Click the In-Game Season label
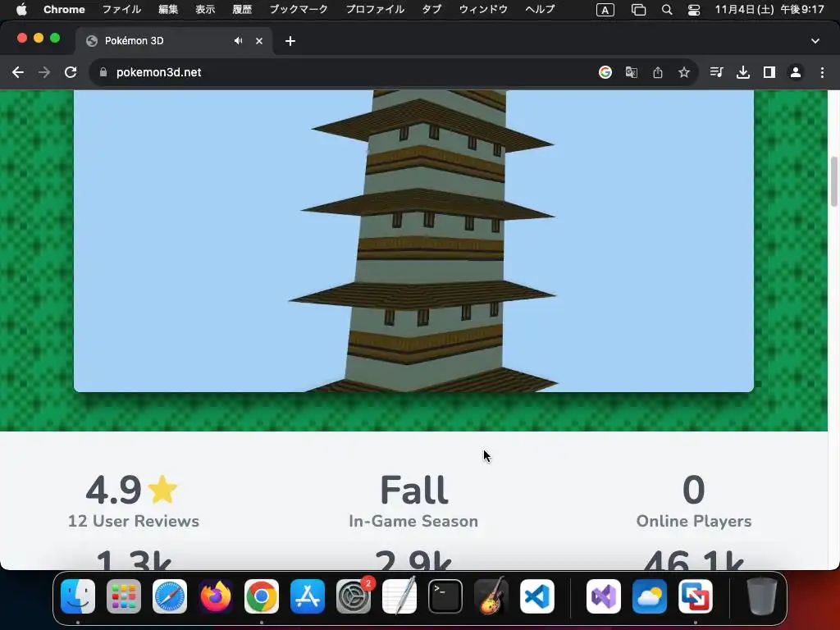The image size is (840, 630). (x=413, y=521)
